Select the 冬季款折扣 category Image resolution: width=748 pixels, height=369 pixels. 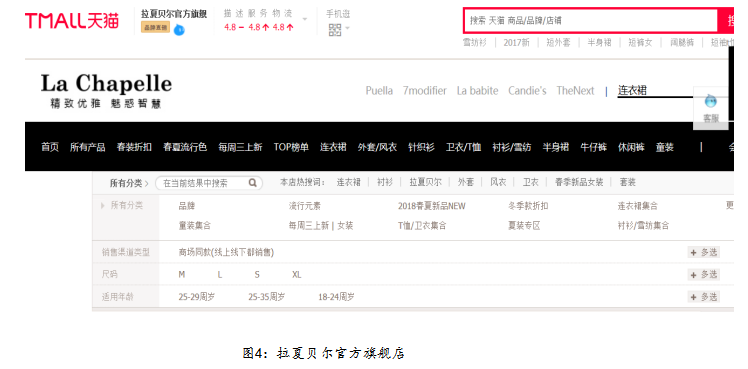[x=528, y=206]
